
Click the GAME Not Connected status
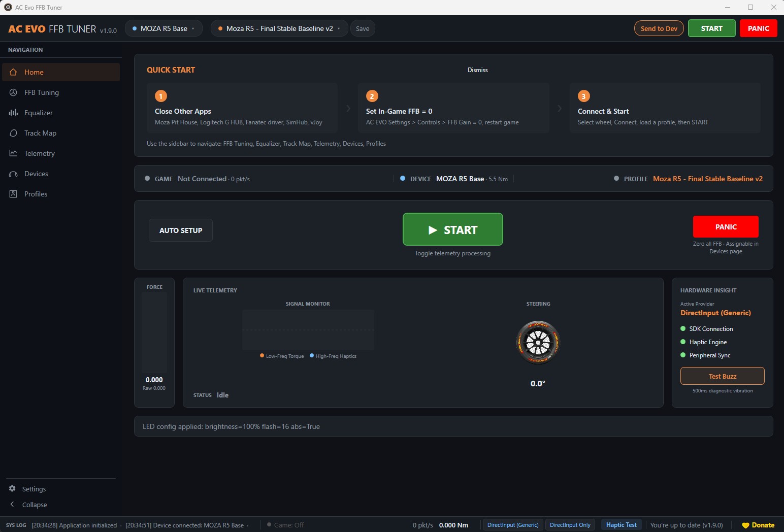(198, 179)
